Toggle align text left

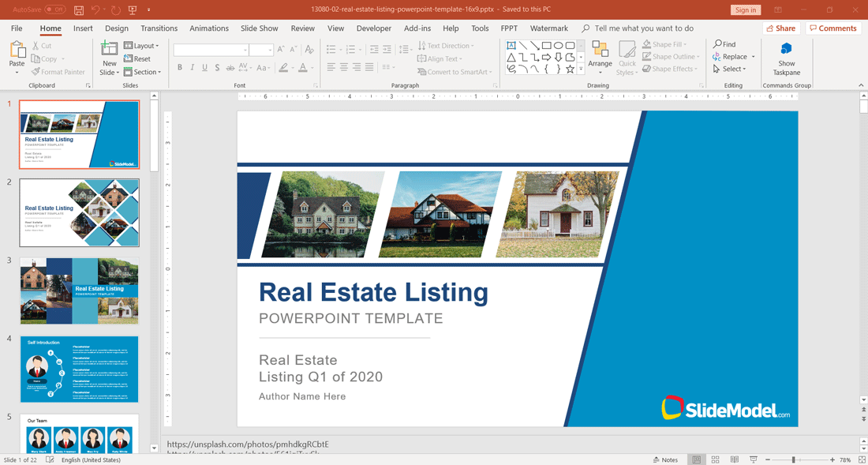coord(331,67)
